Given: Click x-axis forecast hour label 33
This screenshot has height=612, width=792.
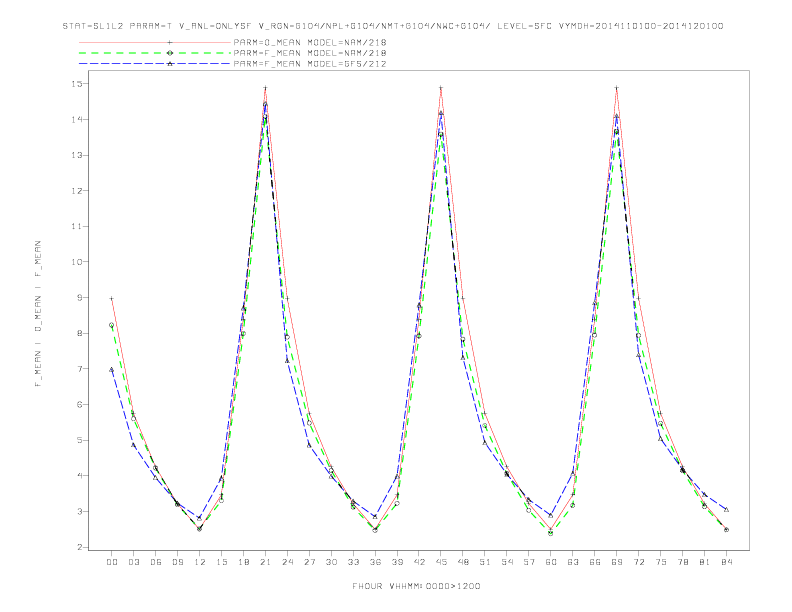Looking at the screenshot, I should 353,562.
